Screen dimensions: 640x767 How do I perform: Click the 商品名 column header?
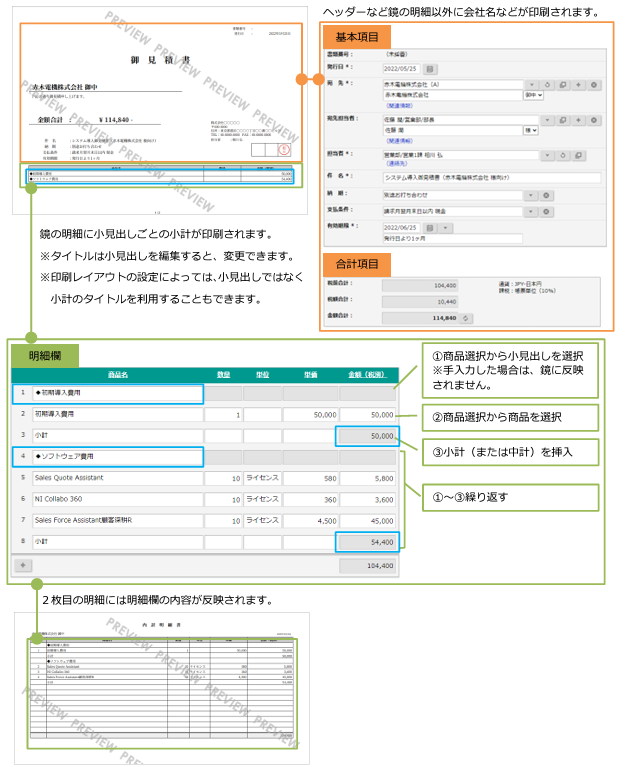(x=118, y=375)
